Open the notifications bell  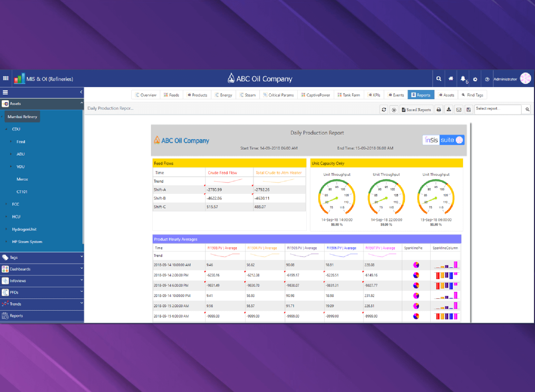point(463,79)
